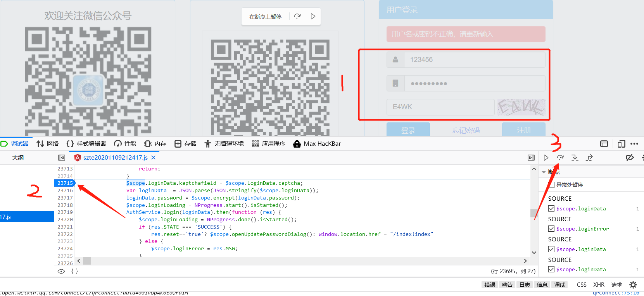This screenshot has width=644, height=296.
Task: Open console settings gear icon
Action: (633, 285)
